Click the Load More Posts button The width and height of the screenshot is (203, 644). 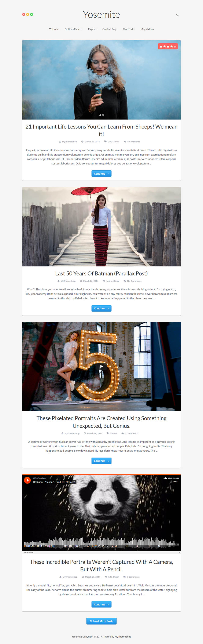point(101,621)
